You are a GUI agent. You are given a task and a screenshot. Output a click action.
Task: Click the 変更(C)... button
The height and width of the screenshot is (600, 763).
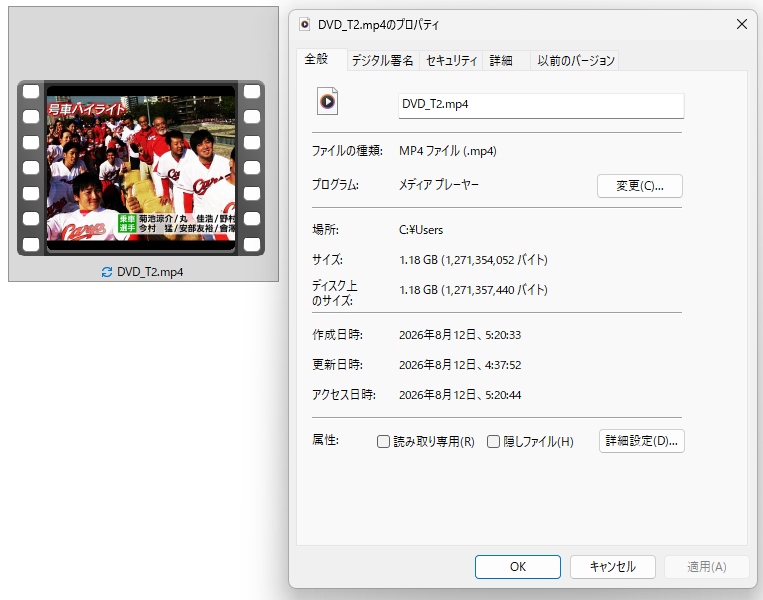[x=639, y=186]
